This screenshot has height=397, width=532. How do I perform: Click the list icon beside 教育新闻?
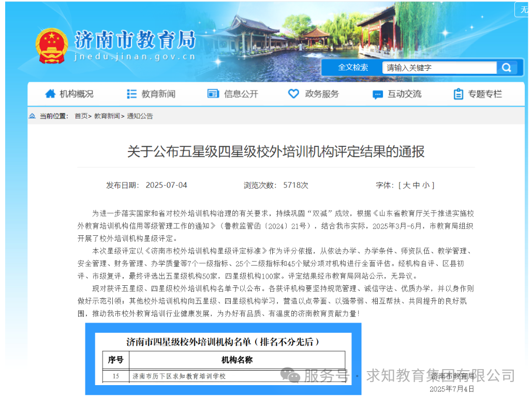click(131, 94)
